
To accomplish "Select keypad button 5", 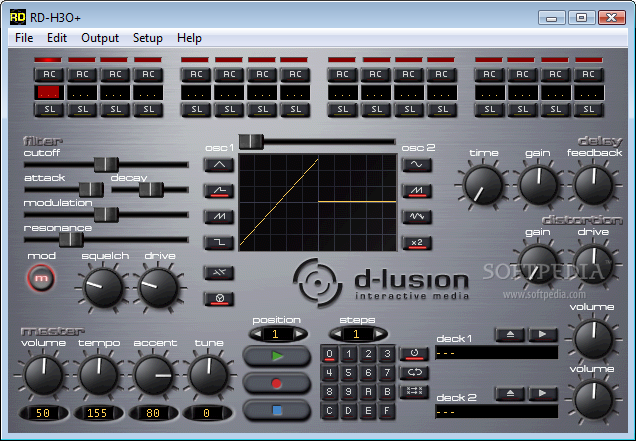I will 349,373.
